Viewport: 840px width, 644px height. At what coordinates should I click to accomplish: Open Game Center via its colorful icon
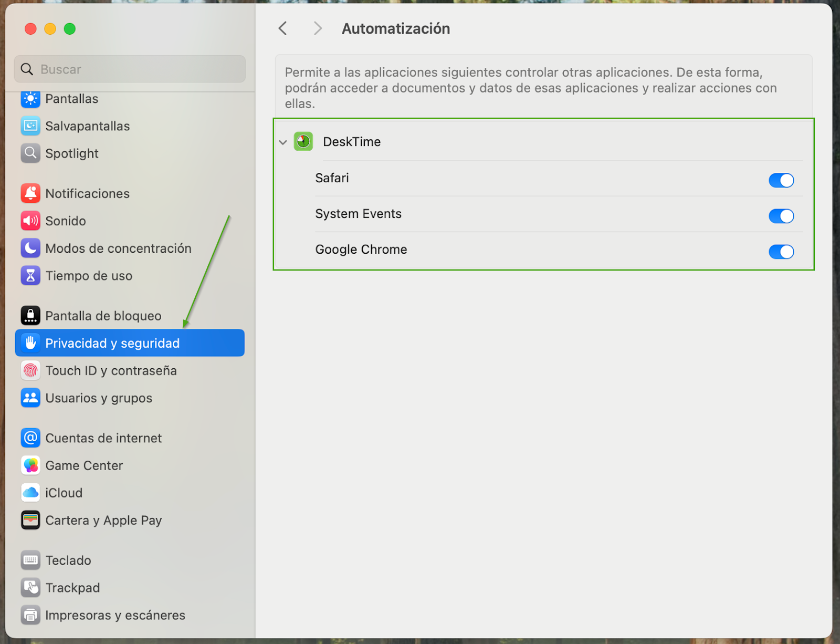(30, 465)
